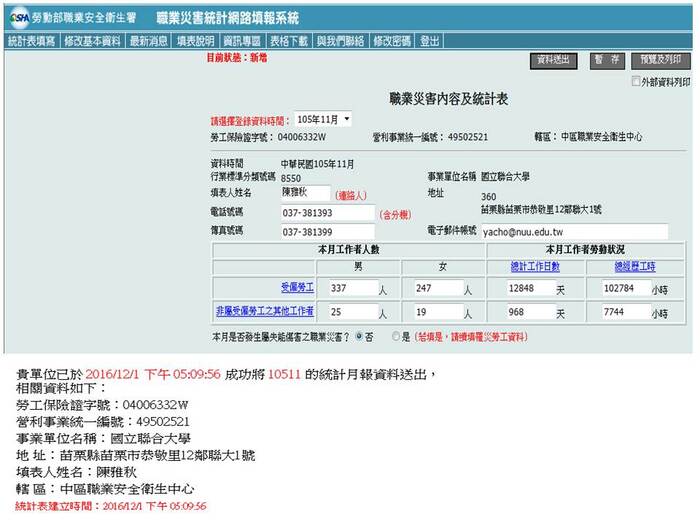Open the 總經歷工時 link
The width and height of the screenshot is (700, 525).
point(635,267)
